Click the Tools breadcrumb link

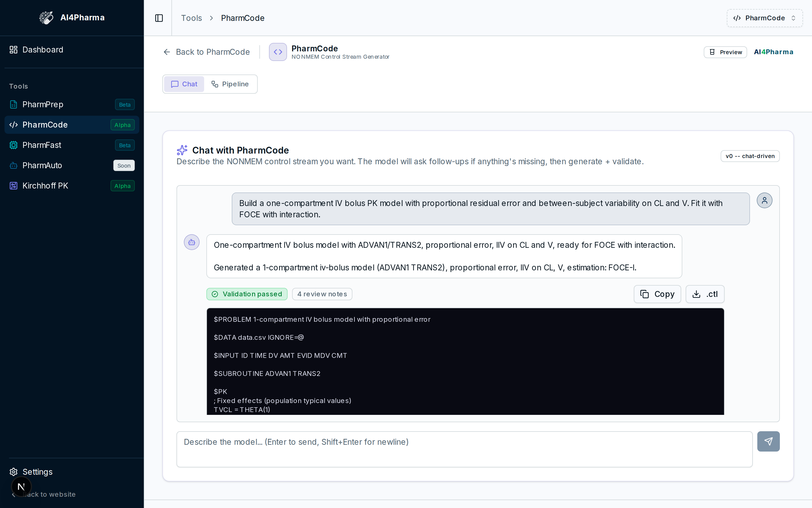191,18
